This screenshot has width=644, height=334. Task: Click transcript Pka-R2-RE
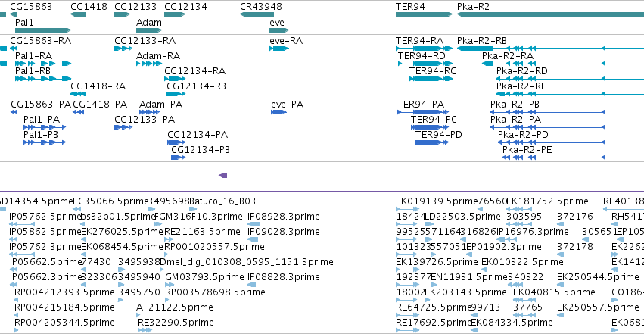point(521,86)
